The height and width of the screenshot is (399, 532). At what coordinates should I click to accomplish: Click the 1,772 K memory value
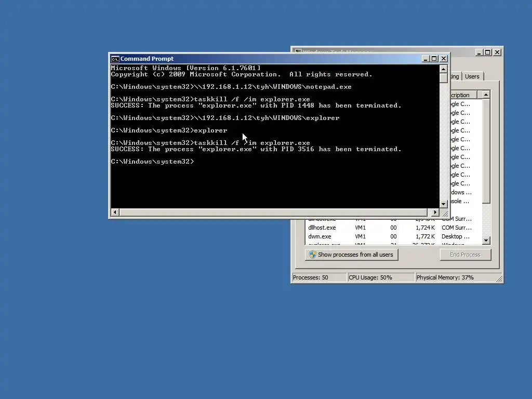click(425, 236)
